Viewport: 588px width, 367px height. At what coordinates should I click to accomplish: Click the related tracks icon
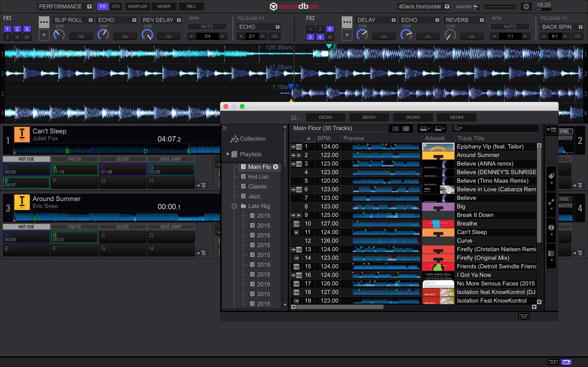coord(551,202)
